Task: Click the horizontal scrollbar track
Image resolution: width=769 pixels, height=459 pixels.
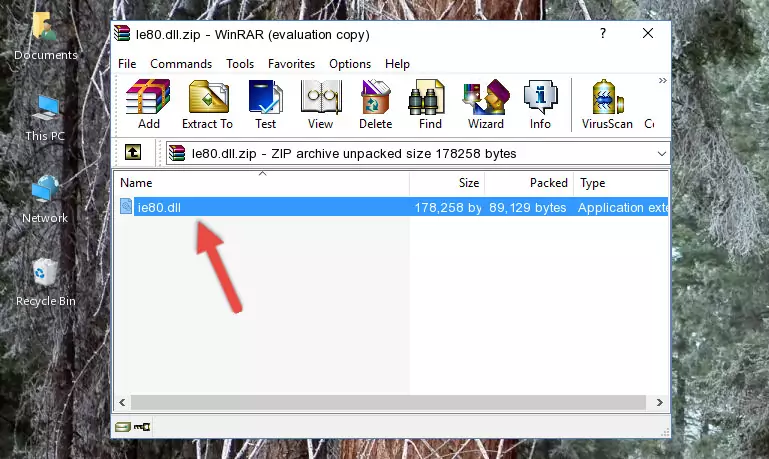Action: pos(388,403)
